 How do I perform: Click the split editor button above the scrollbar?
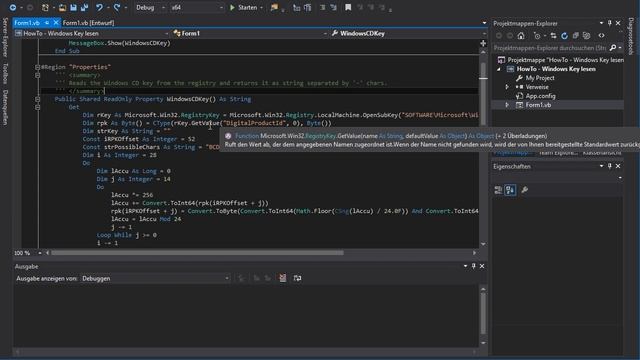pos(483,43)
